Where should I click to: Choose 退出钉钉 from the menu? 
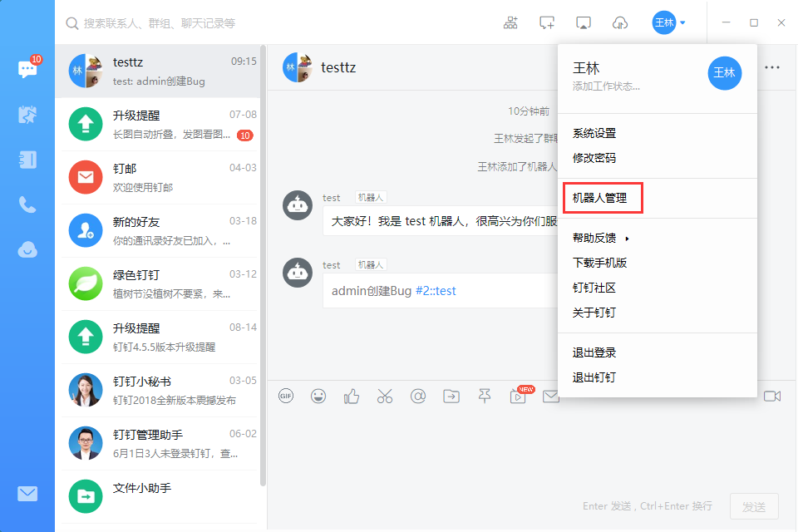point(594,377)
